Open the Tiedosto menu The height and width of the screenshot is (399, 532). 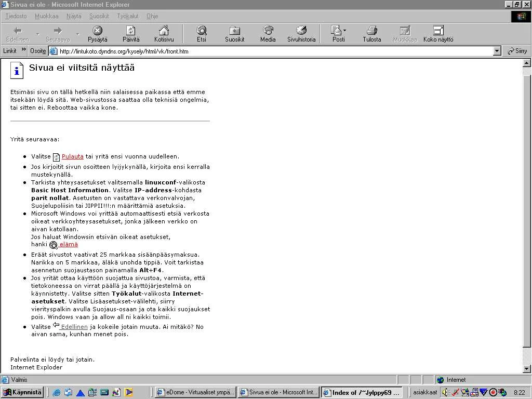pos(16,16)
